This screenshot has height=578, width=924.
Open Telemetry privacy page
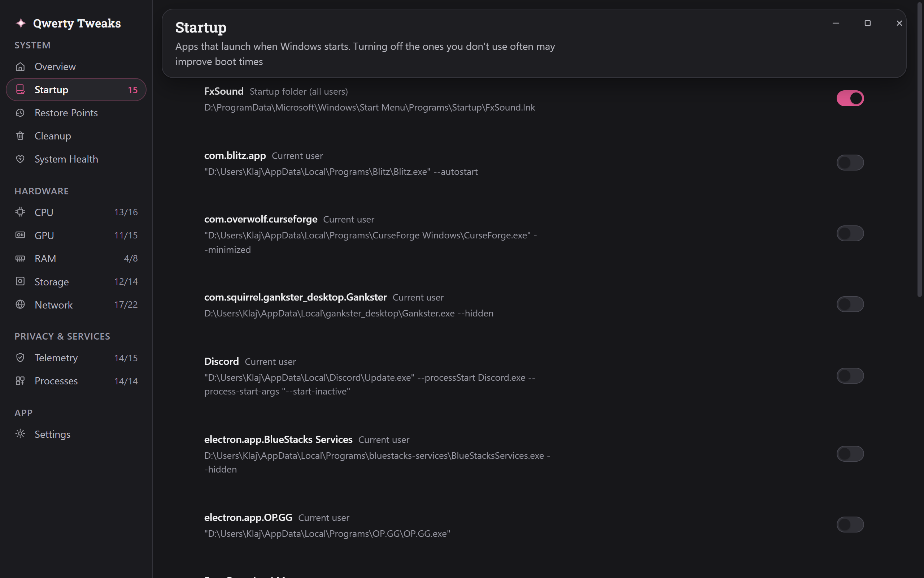pyautogui.click(x=76, y=358)
